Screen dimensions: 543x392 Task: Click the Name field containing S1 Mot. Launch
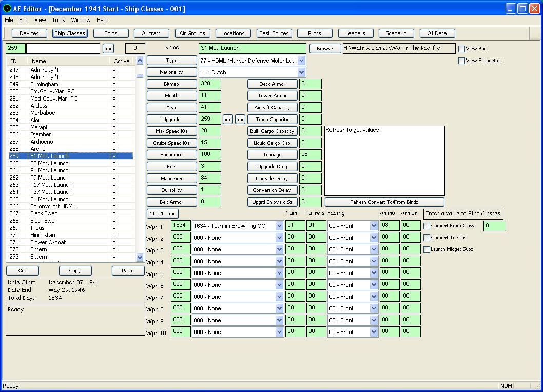(x=253, y=48)
